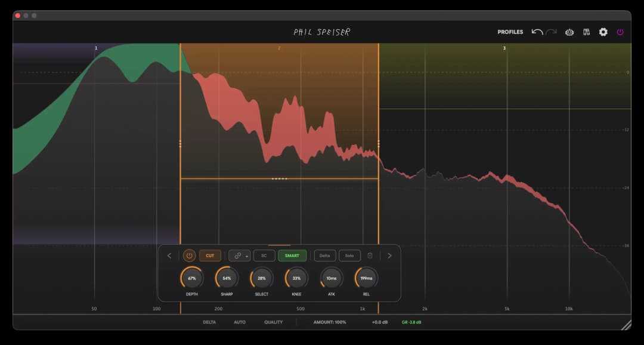Screen dimensions: 644x345
Task: Open the settings gear icon
Action: 603,32
